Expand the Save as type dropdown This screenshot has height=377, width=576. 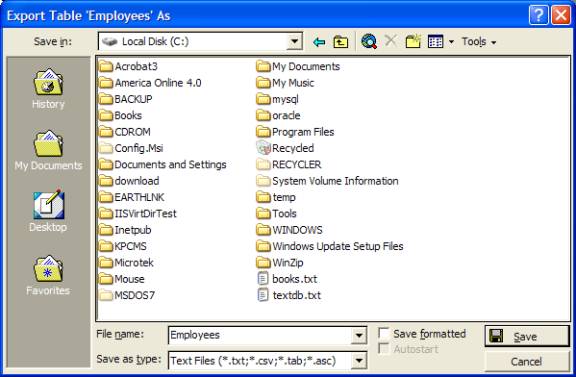[359, 360]
